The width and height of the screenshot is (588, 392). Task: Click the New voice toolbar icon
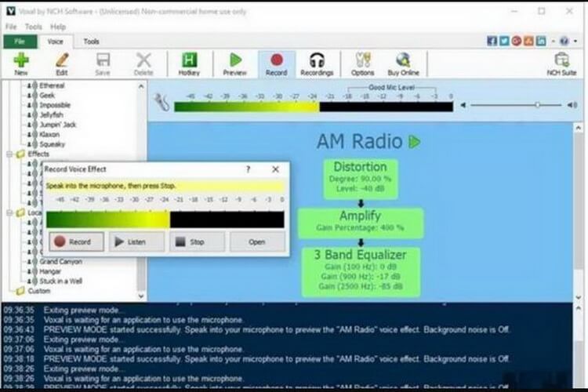tap(20, 63)
